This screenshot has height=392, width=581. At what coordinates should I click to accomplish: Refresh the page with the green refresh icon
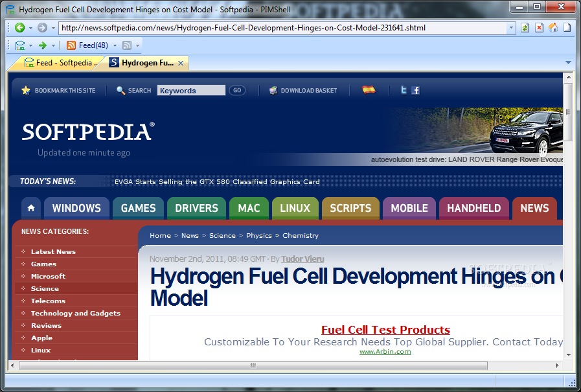[525, 28]
